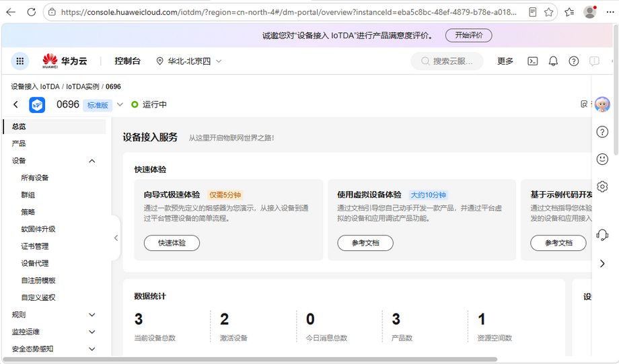
Task: Expand right sidebar arrow icon
Action: coord(602,263)
